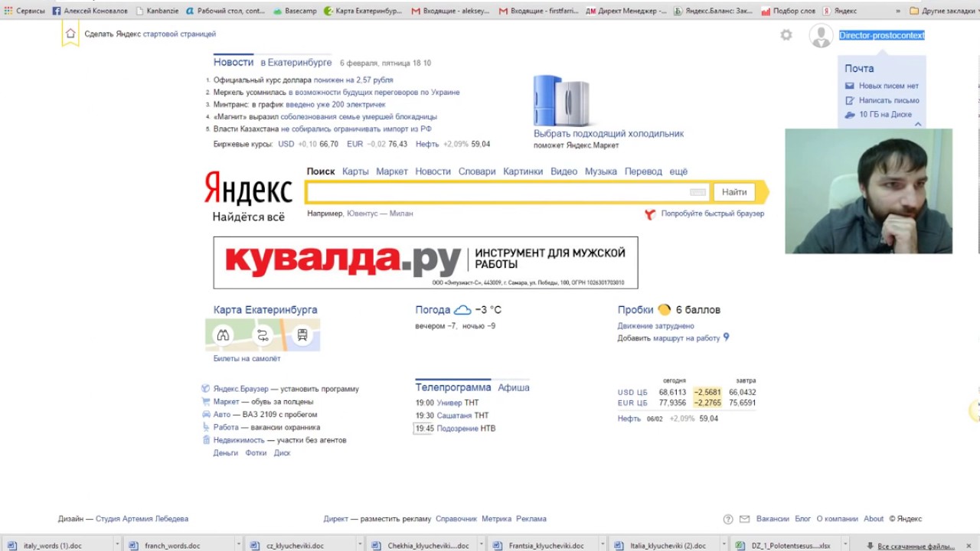The height and width of the screenshot is (551, 980).
Task: Click the user avatar icon
Action: 821,36
